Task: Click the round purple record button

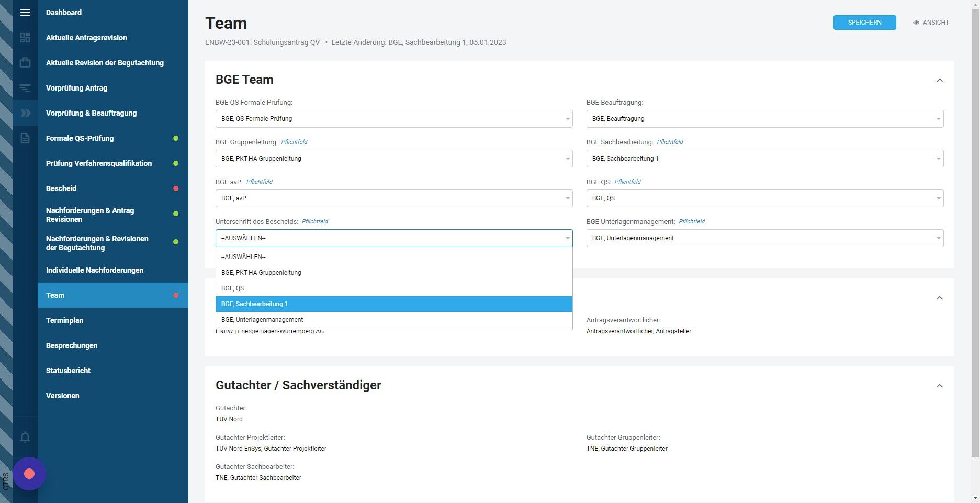Action: (x=29, y=474)
